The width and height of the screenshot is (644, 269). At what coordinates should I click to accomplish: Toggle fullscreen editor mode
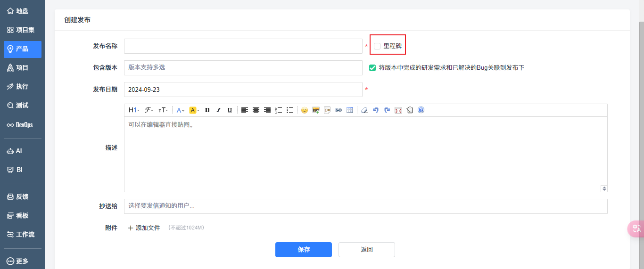pyautogui.click(x=398, y=110)
